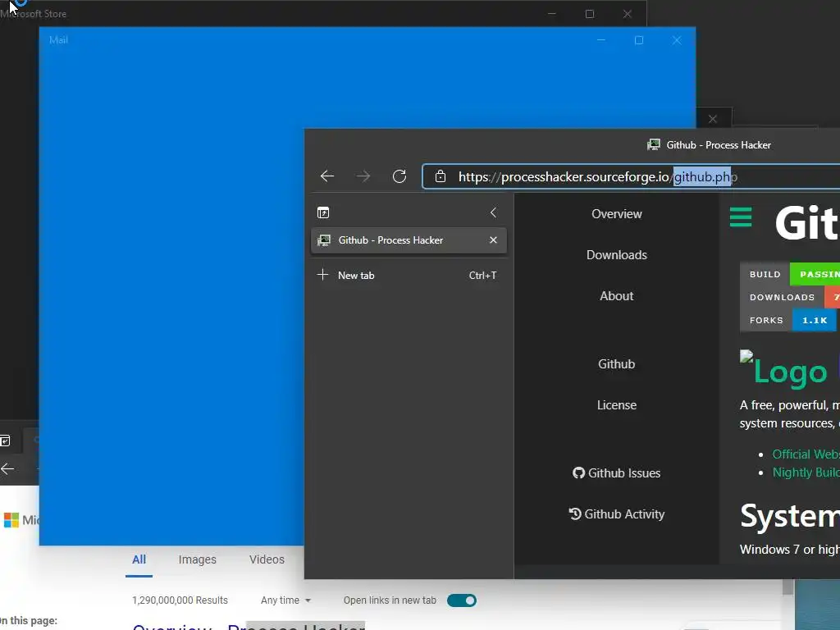The width and height of the screenshot is (840, 630).
Task: Open the Github sidebar link
Action: coord(617,363)
